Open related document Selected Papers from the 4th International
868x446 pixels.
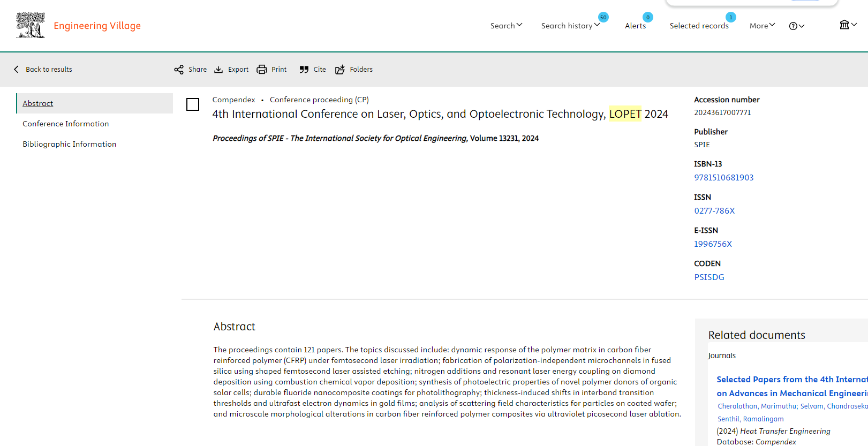(792, 386)
